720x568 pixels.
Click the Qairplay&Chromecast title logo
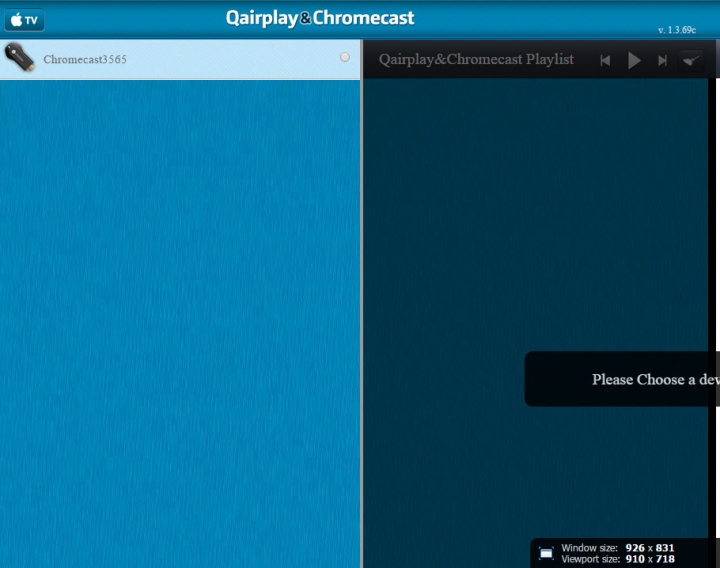320,18
